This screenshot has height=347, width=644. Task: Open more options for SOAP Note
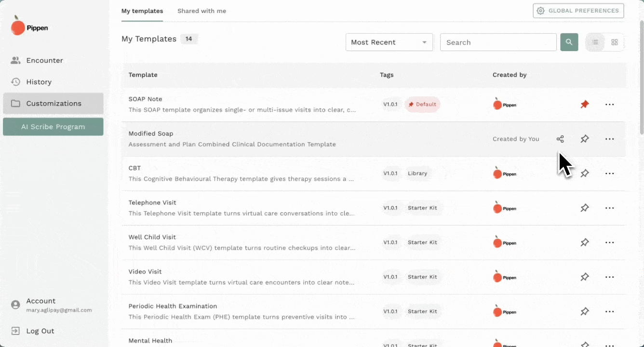tap(609, 105)
